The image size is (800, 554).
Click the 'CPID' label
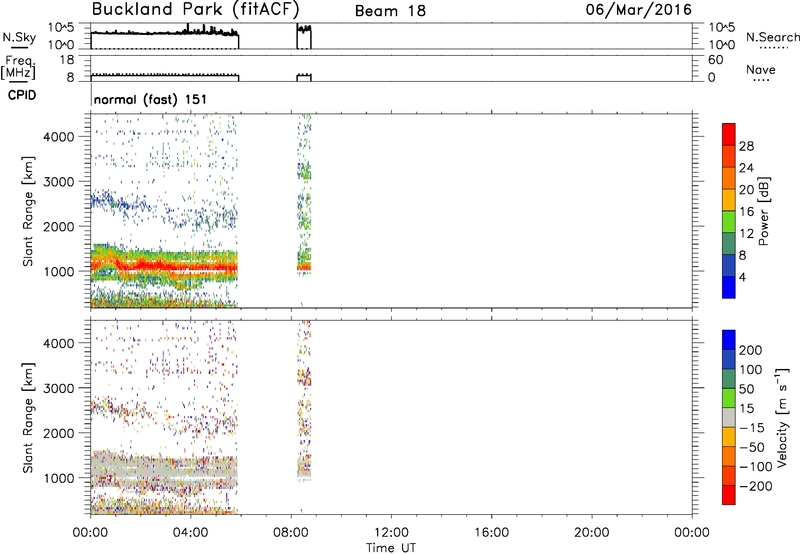(x=22, y=95)
